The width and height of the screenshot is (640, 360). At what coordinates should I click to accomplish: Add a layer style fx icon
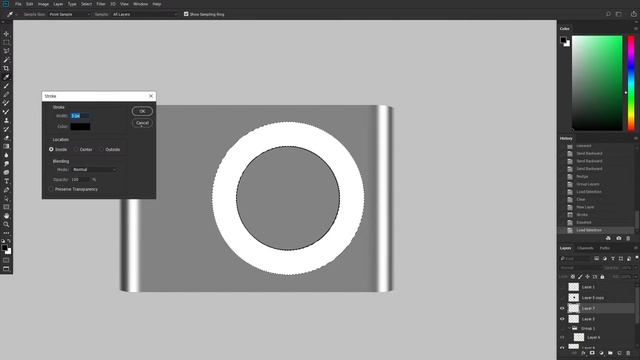tap(583, 353)
